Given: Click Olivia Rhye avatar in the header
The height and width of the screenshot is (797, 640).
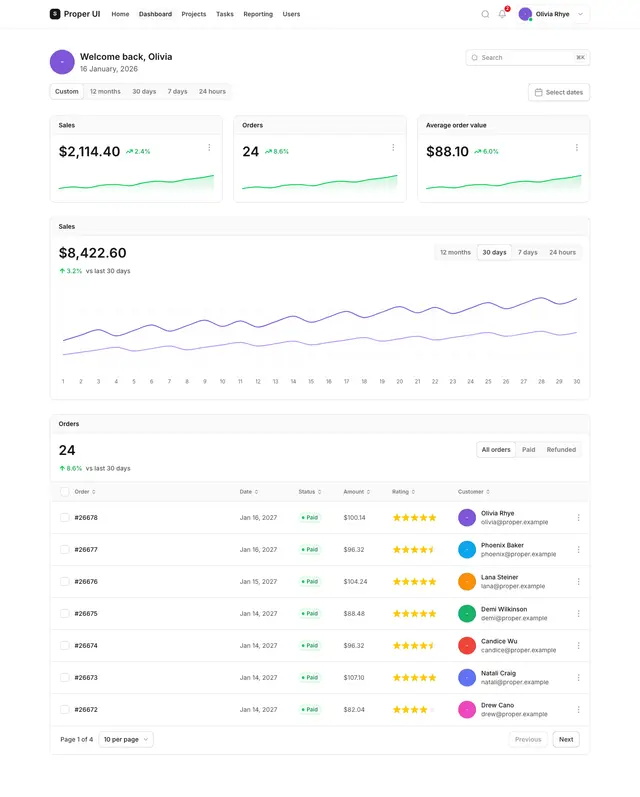Looking at the screenshot, I should [525, 14].
